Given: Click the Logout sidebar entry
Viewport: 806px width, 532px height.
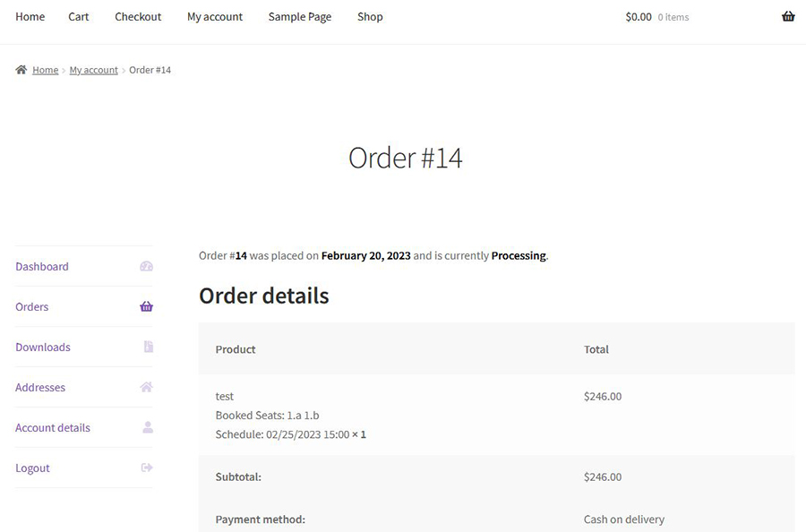Looking at the screenshot, I should click(32, 468).
